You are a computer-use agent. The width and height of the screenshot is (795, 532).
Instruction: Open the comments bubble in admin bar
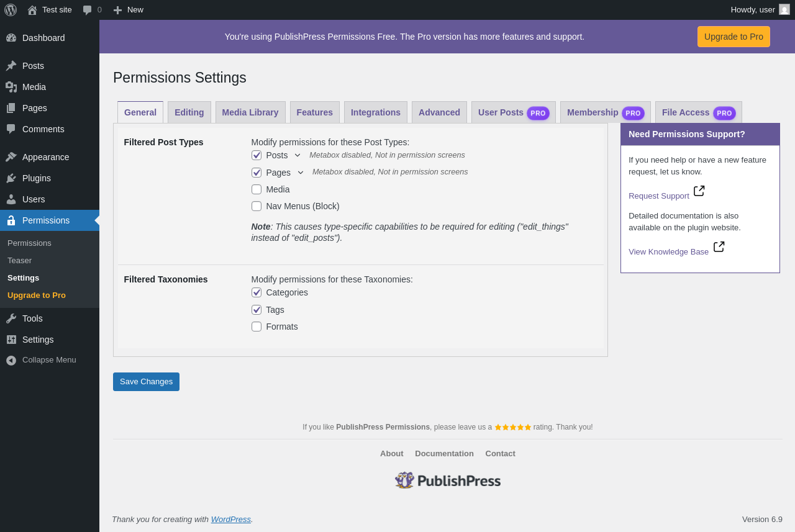click(88, 10)
